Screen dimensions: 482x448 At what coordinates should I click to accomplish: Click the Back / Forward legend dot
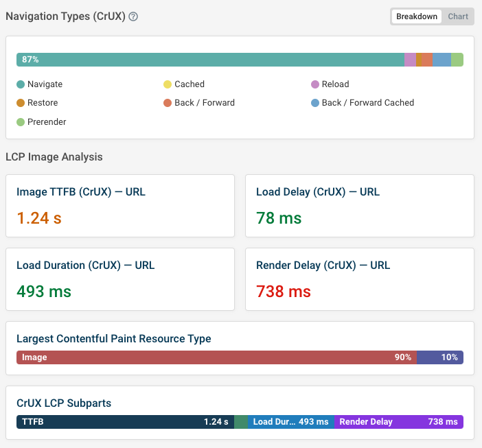click(168, 103)
